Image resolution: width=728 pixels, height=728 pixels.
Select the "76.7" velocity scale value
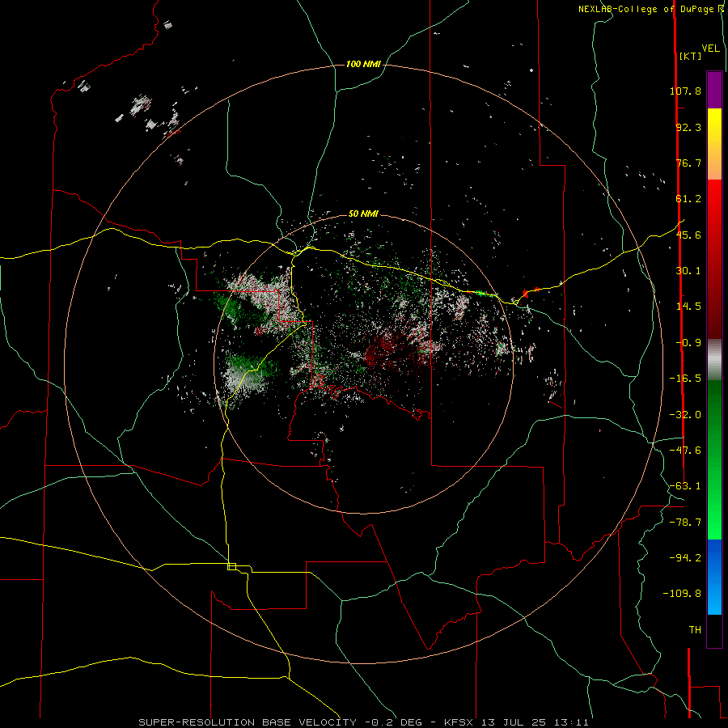(688, 163)
